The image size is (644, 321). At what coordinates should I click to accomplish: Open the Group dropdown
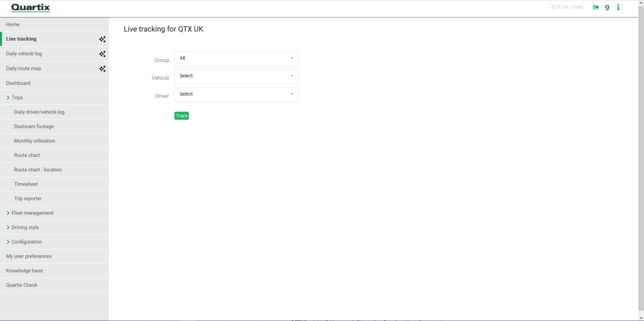pyautogui.click(x=236, y=59)
